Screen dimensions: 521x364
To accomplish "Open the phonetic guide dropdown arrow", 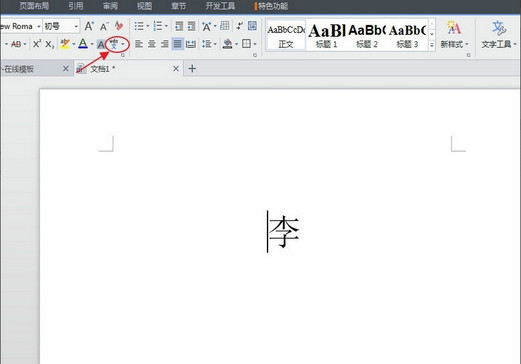I will 123,44.
